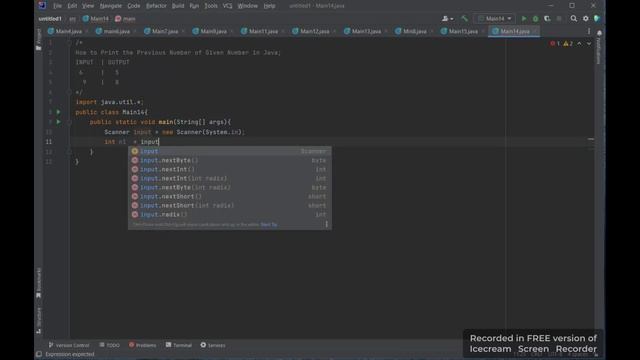
Task: Click run gutter arrow beside main method
Action: click(58, 122)
